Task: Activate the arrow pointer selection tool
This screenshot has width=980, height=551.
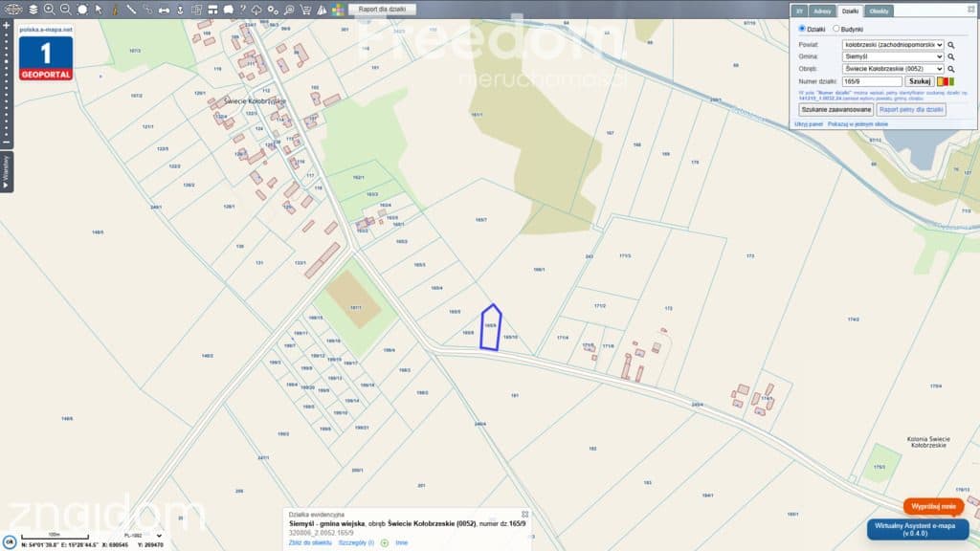Action: click(99, 10)
